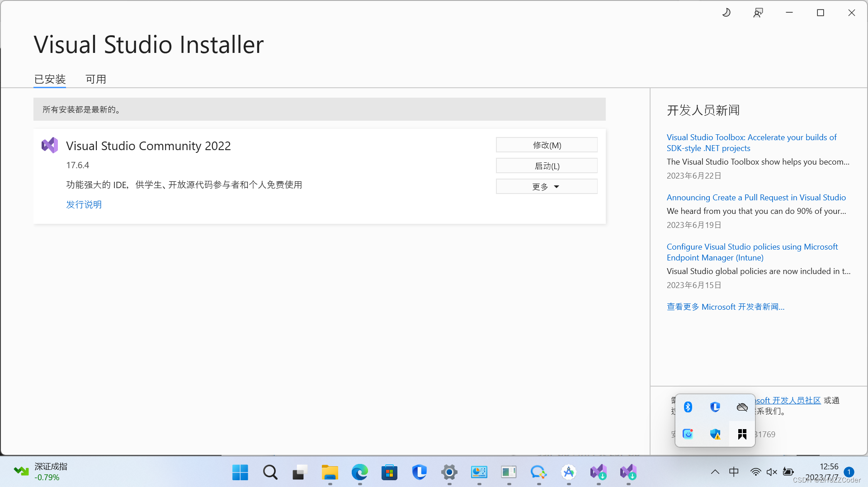The width and height of the screenshot is (868, 487).
Task: Open the 发行说明 release notes link
Action: click(84, 204)
